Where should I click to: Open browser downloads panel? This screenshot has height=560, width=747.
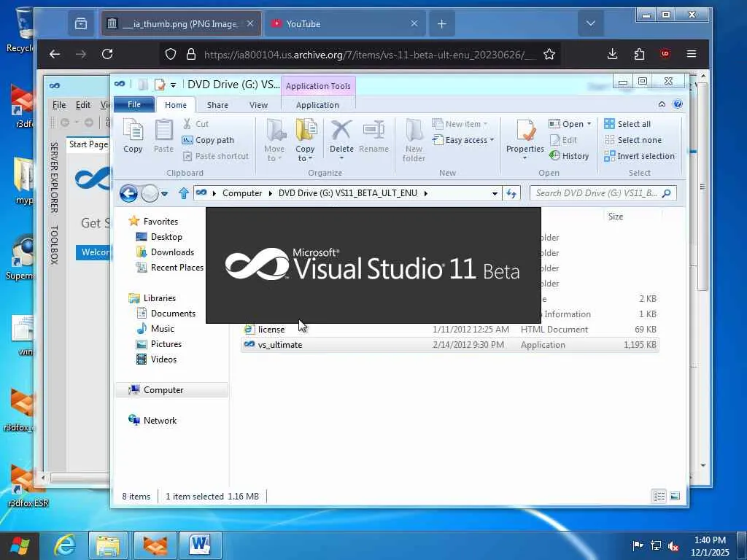(x=613, y=54)
